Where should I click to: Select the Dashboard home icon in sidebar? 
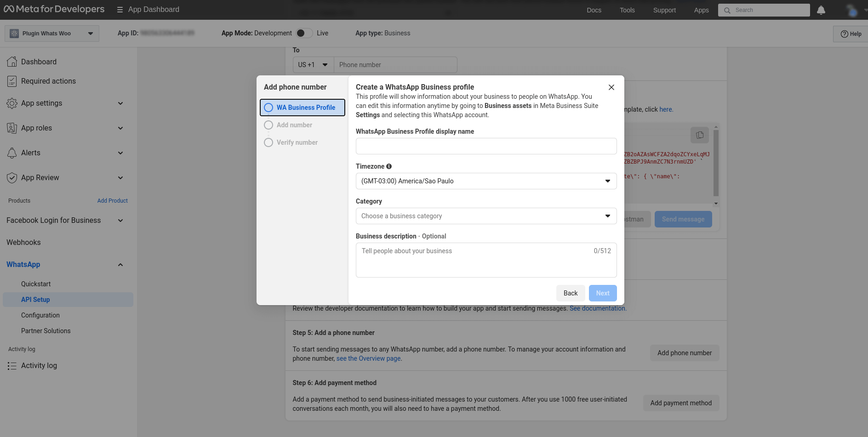click(12, 62)
